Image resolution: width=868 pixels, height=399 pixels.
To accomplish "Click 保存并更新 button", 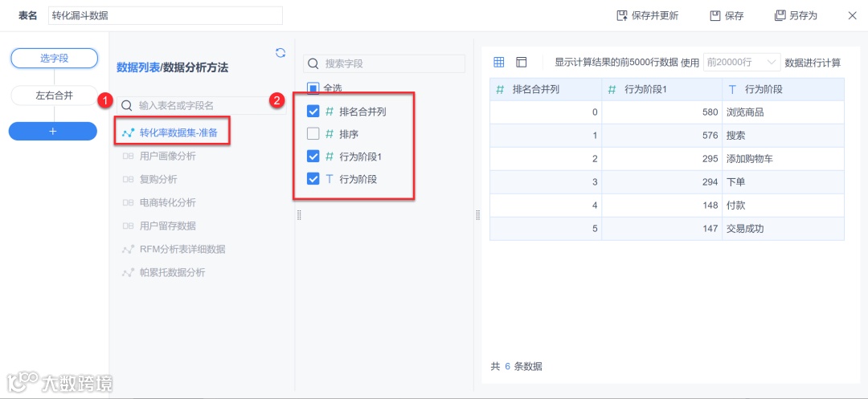I will pos(647,15).
